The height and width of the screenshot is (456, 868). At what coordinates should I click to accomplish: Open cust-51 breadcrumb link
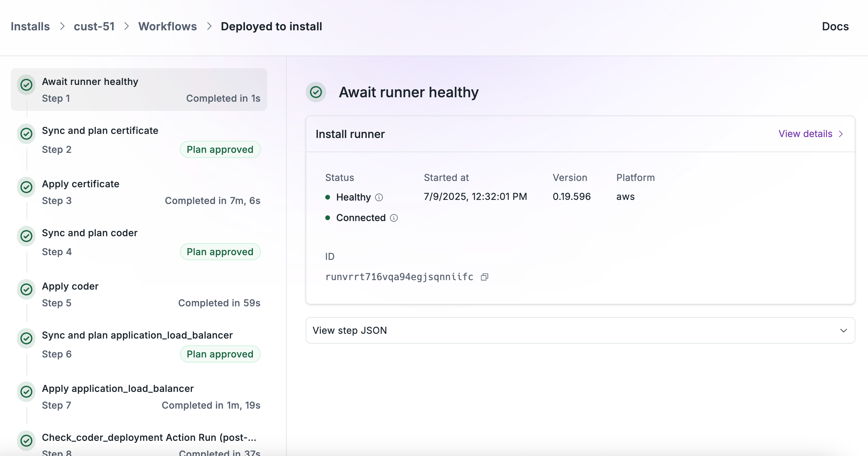(94, 26)
